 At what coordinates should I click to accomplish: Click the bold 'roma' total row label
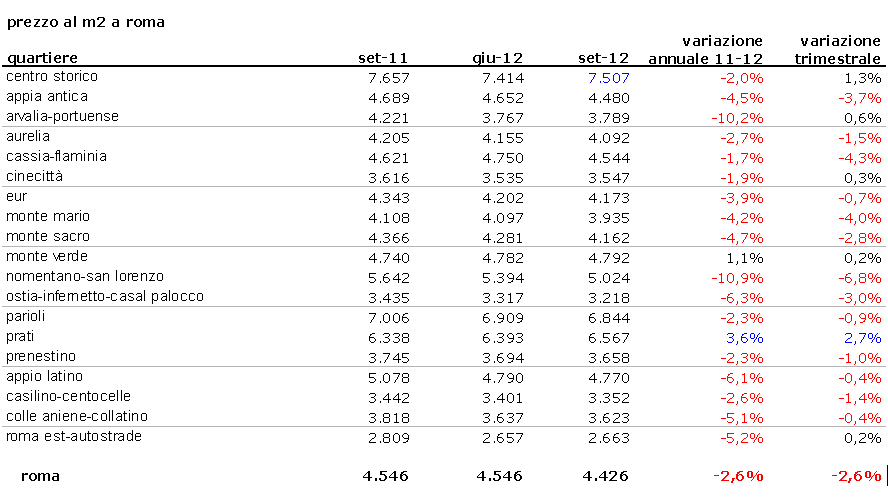[x=41, y=476]
